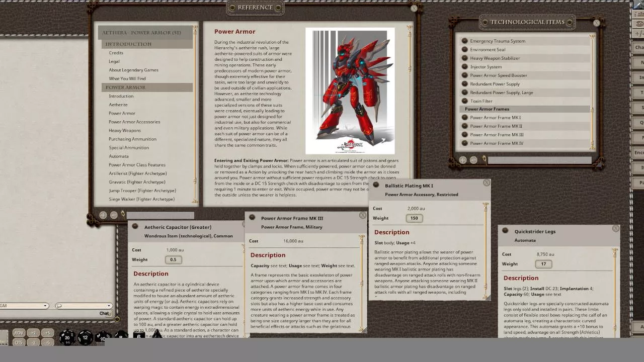Open the Credits page
Screen dimensions: 644x362
[116, 53]
